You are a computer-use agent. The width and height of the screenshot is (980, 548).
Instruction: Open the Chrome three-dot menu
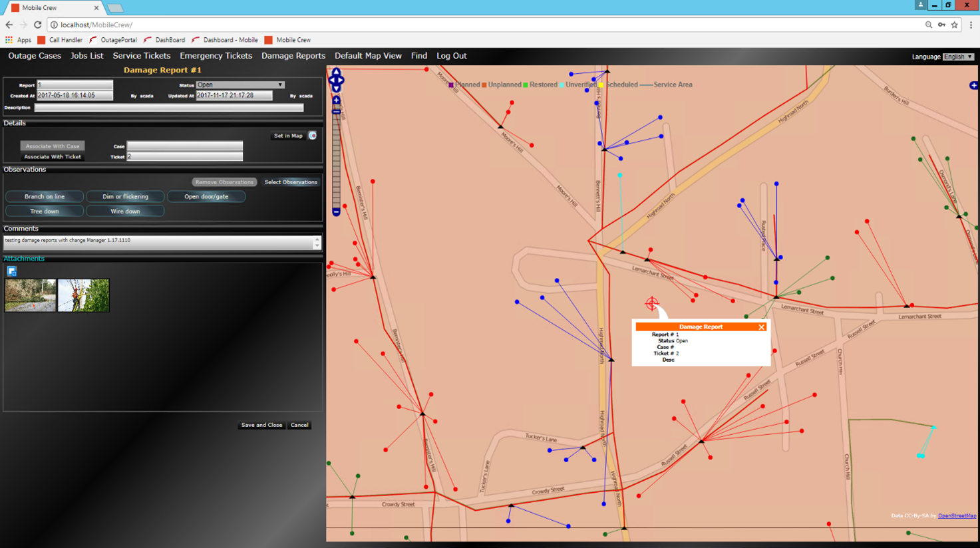[971, 25]
